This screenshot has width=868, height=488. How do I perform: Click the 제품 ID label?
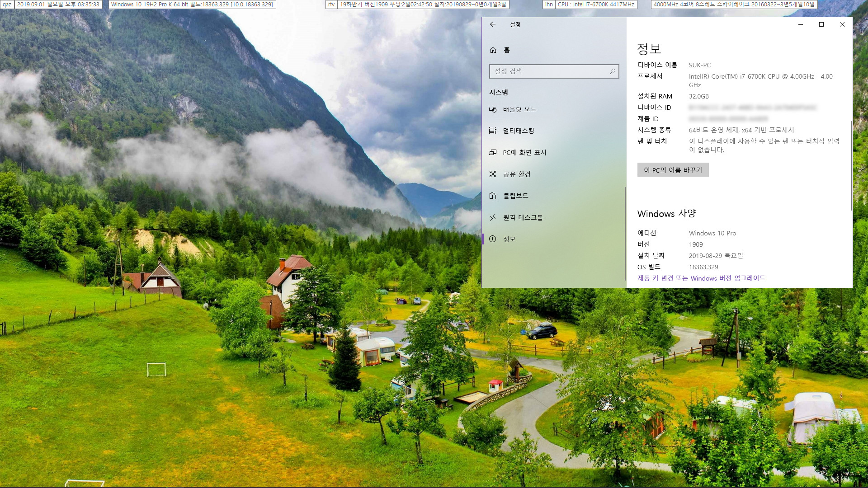(648, 119)
